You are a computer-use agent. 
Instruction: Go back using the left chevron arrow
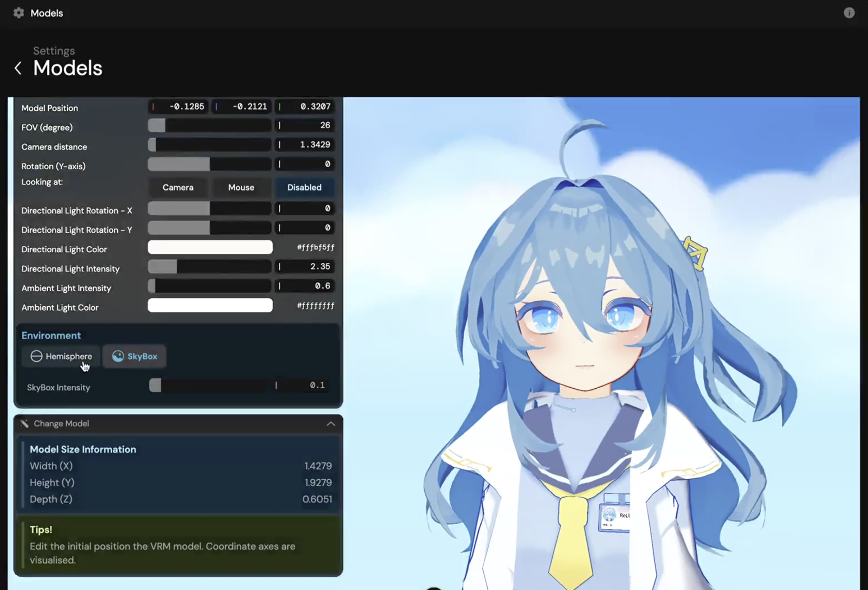point(18,68)
